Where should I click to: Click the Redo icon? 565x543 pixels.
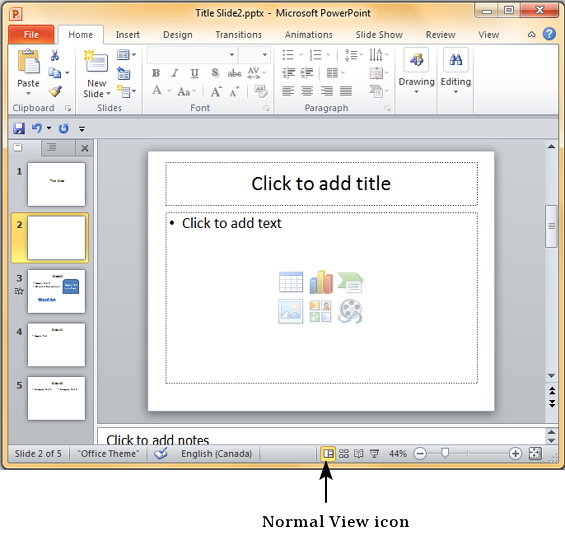coord(64,128)
